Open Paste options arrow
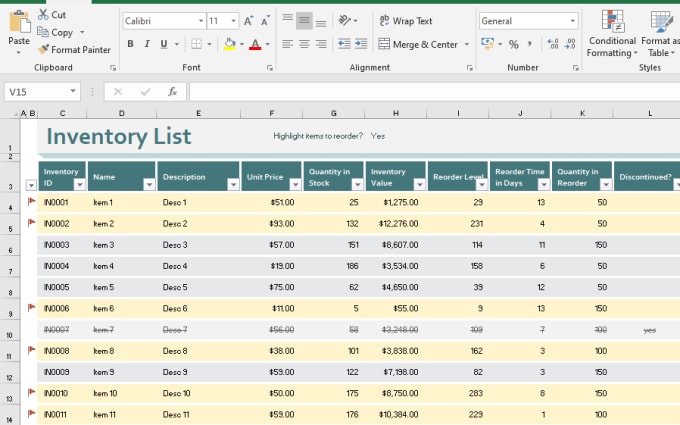This screenshot has height=425, width=680. (19, 52)
